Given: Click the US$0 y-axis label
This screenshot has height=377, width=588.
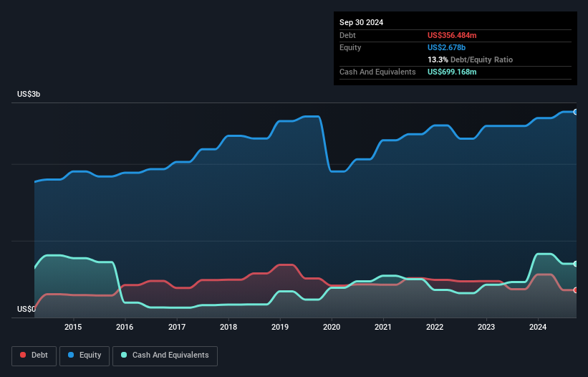Looking at the screenshot, I should click(26, 309).
